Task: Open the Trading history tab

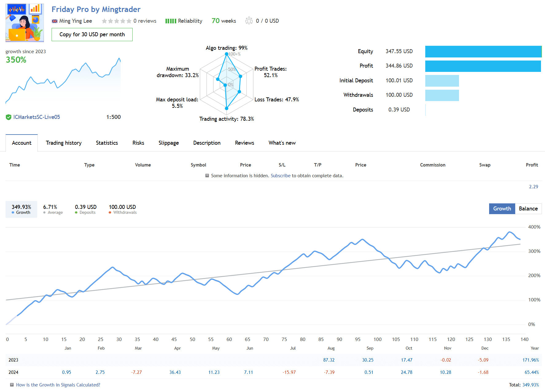Action: pos(64,143)
